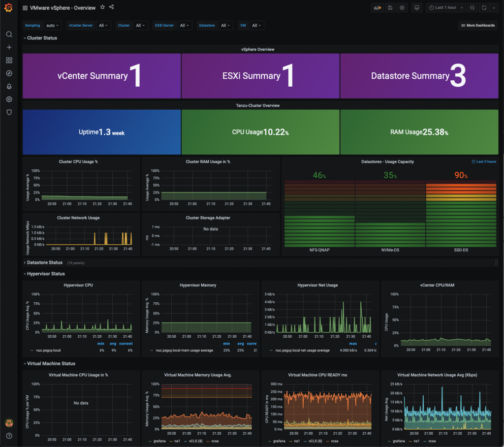Open the vCenter CPU/RAM panel title menu
The height and width of the screenshot is (447, 504).
[x=437, y=285]
